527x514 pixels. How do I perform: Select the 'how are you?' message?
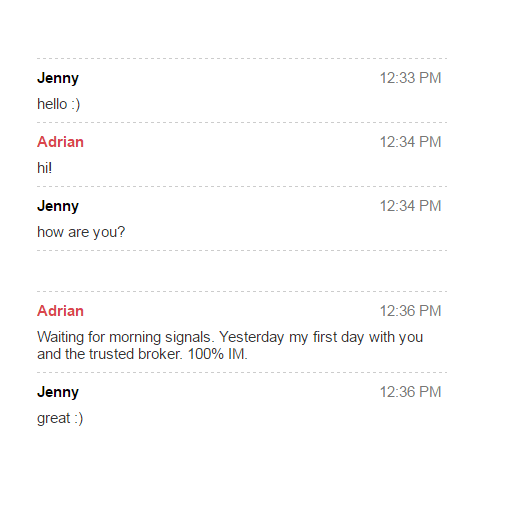click(81, 232)
